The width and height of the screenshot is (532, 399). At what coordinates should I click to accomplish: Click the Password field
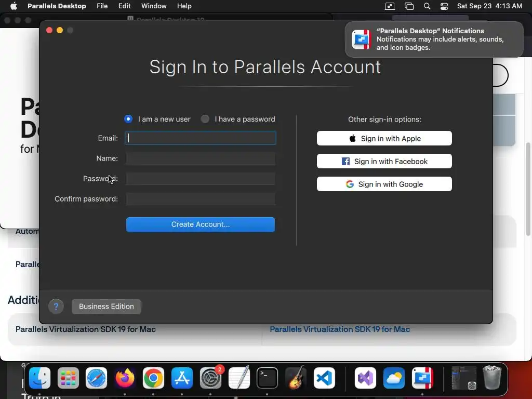[201, 179]
